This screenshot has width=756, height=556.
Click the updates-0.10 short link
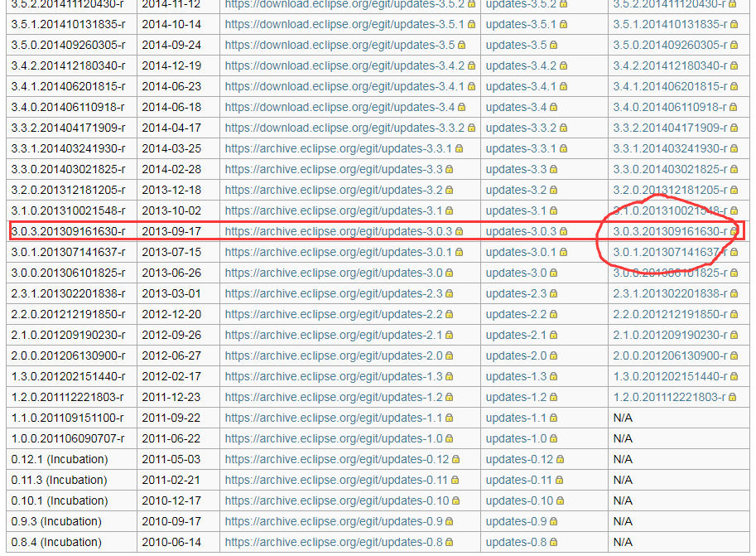click(519, 500)
